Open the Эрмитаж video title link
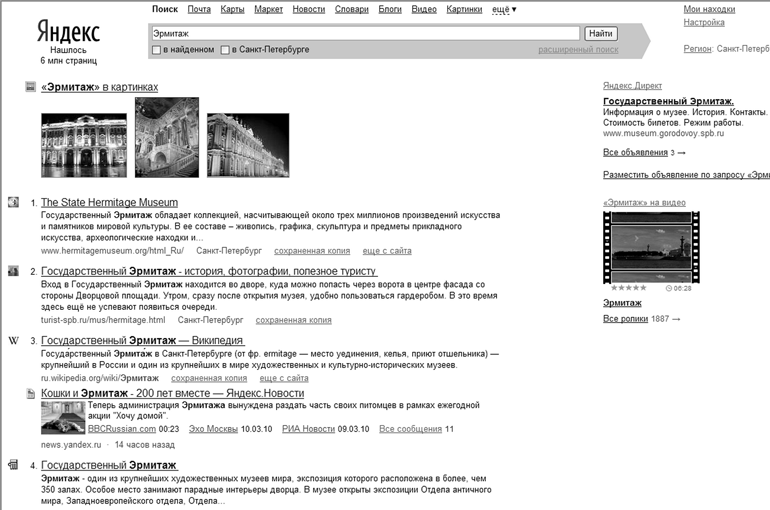This screenshot has width=770, height=510. click(622, 303)
